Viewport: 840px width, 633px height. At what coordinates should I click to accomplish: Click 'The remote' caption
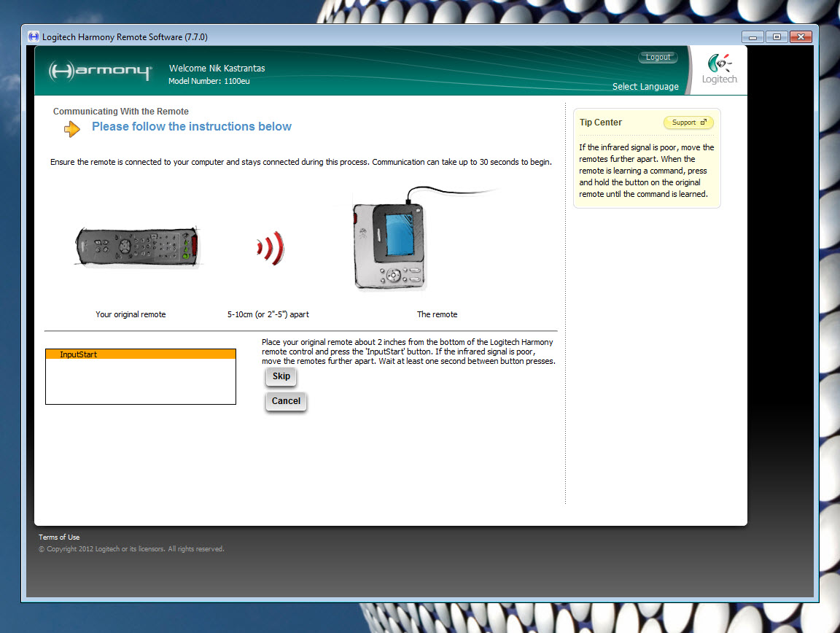[437, 314]
